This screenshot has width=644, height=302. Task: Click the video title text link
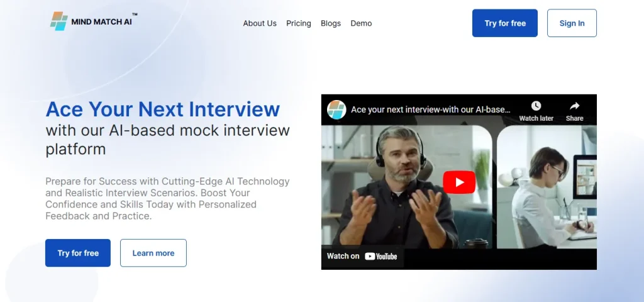point(430,109)
